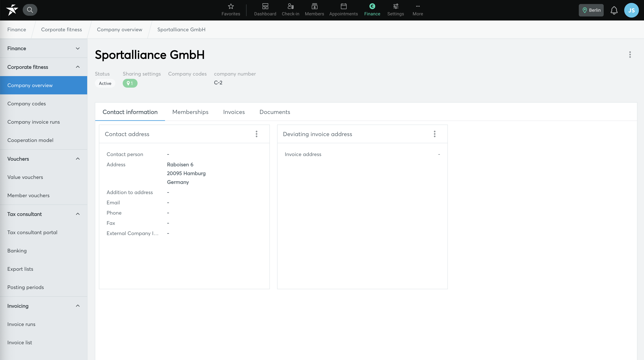Expand the Finance sidebar section

point(44,48)
